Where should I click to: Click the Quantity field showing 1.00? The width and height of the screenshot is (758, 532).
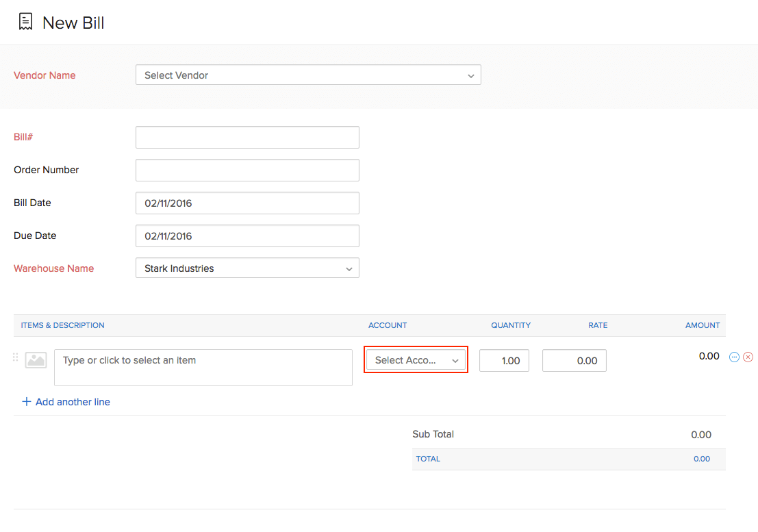[504, 360]
